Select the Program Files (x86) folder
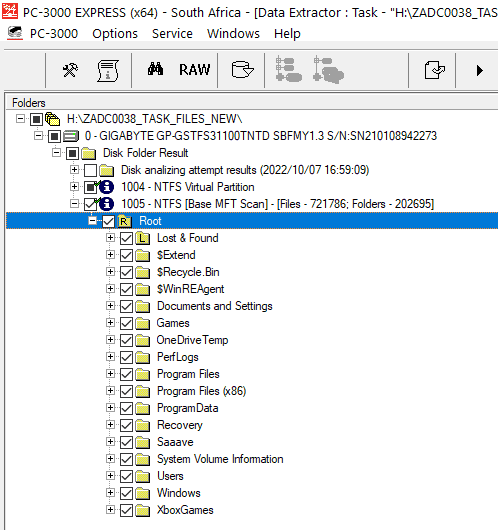The width and height of the screenshot is (498, 530). pyautogui.click(x=201, y=391)
